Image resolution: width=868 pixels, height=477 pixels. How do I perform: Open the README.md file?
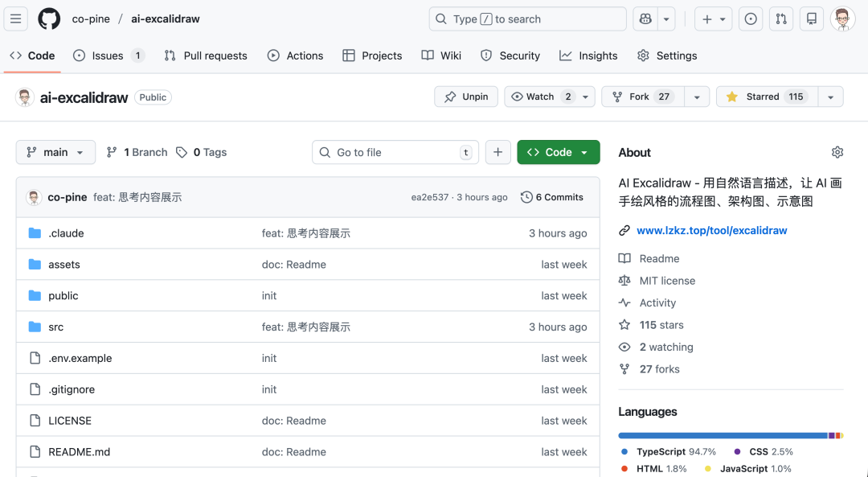pos(79,452)
